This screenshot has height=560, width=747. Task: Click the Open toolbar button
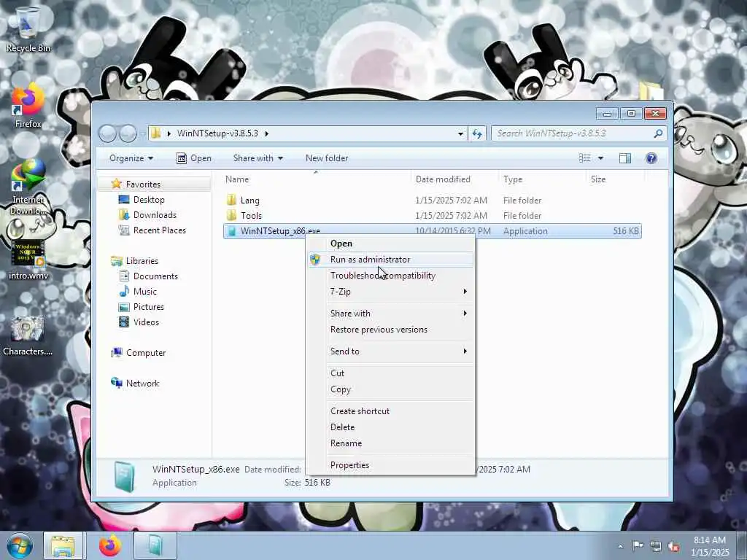(194, 158)
